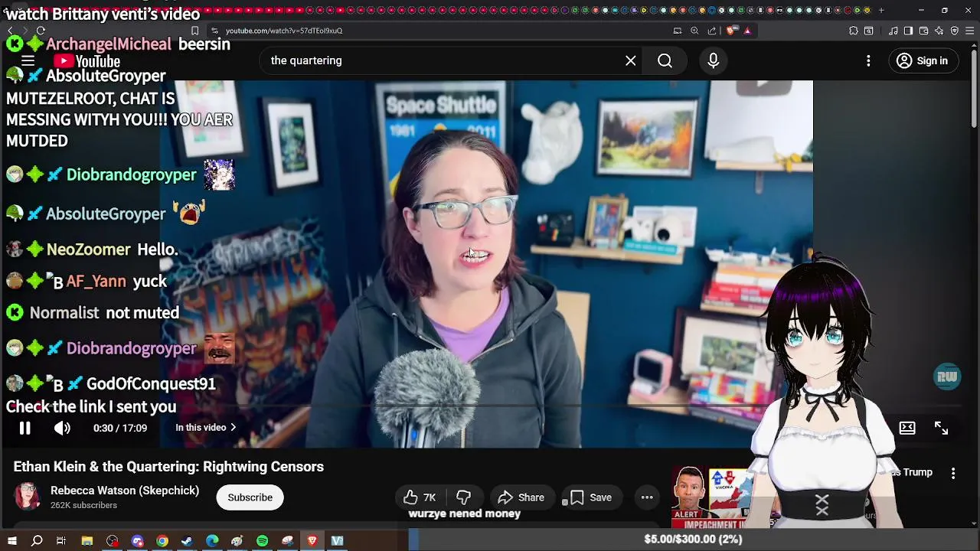Open Spotify from the taskbar
Viewport: 980px width, 551px height.
click(x=262, y=541)
